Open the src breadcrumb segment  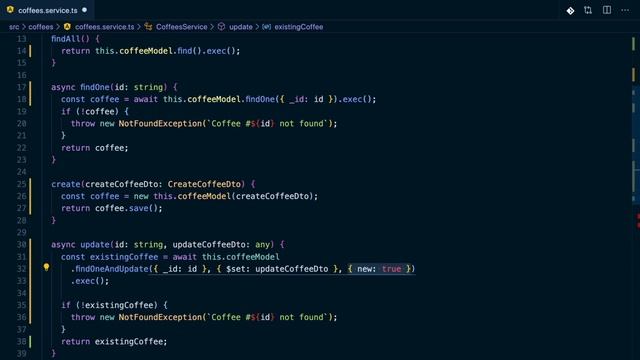point(14,27)
